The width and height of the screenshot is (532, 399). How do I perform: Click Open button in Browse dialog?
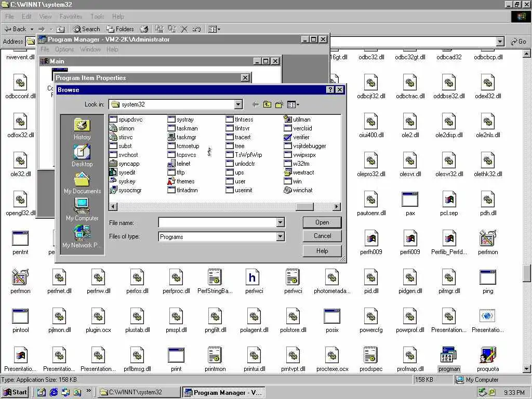click(322, 222)
